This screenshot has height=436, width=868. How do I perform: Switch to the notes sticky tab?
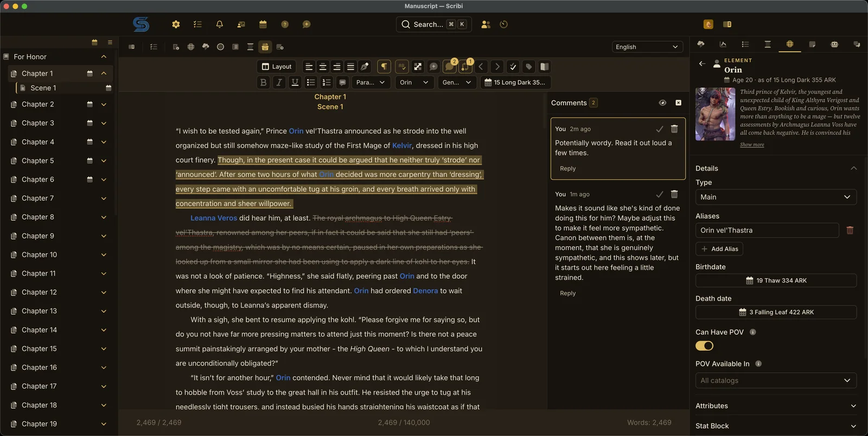812,44
